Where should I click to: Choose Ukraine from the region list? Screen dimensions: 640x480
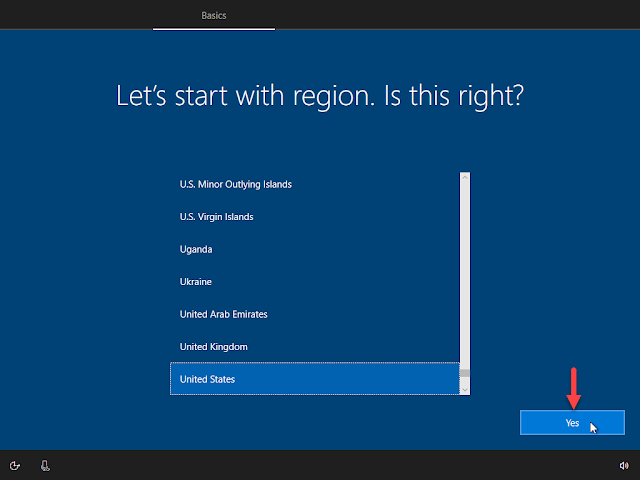point(315,282)
